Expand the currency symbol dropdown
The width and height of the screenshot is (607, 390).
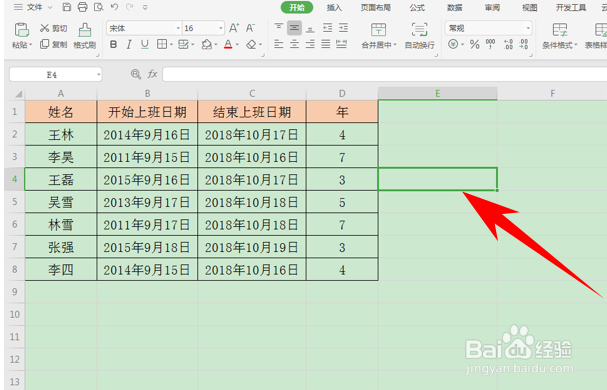[x=463, y=45]
